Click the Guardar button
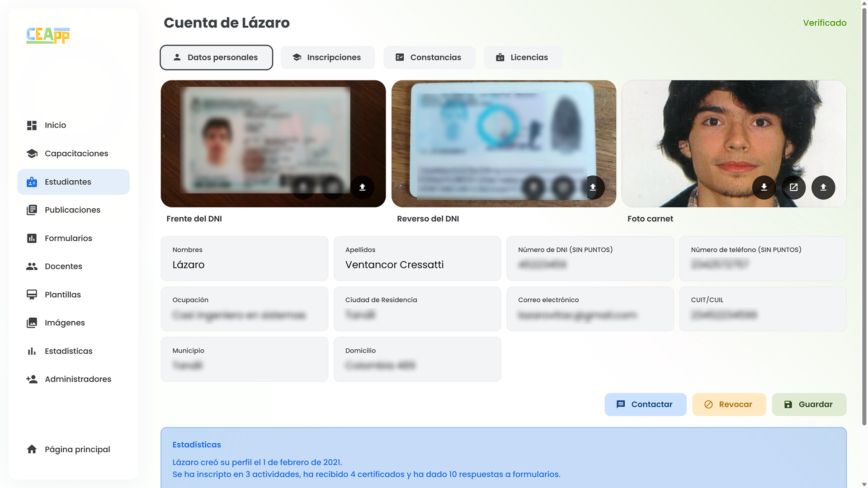Screen dimensions: 868x488 809,404
